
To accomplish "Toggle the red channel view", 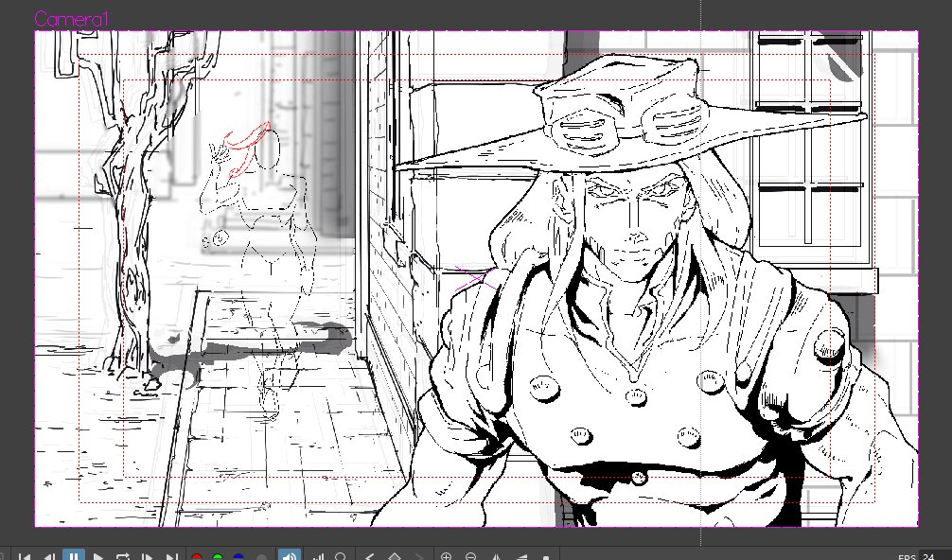I will pos(197,556).
